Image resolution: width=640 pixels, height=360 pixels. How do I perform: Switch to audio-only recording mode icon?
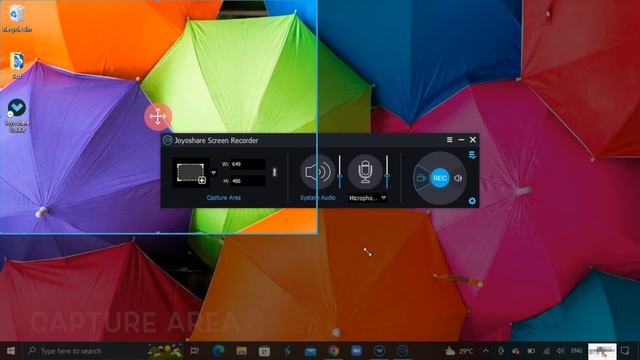[x=458, y=178]
